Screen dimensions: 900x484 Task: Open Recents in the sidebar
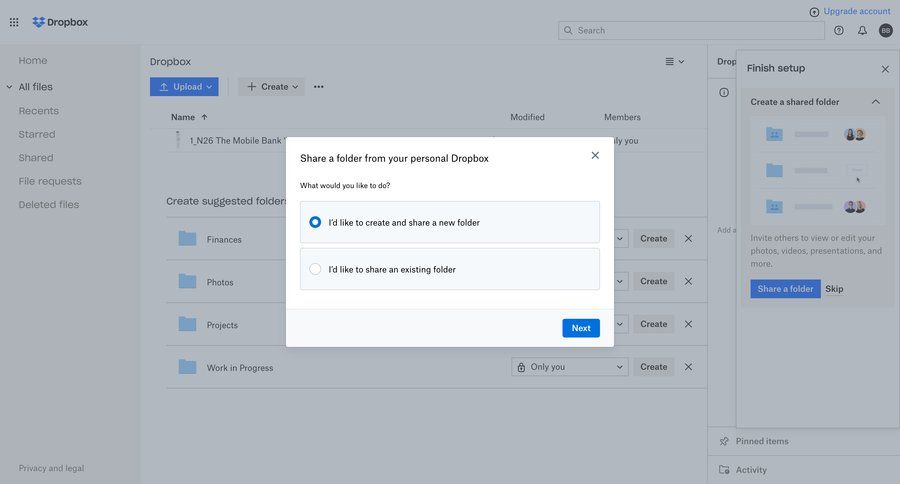(38, 111)
